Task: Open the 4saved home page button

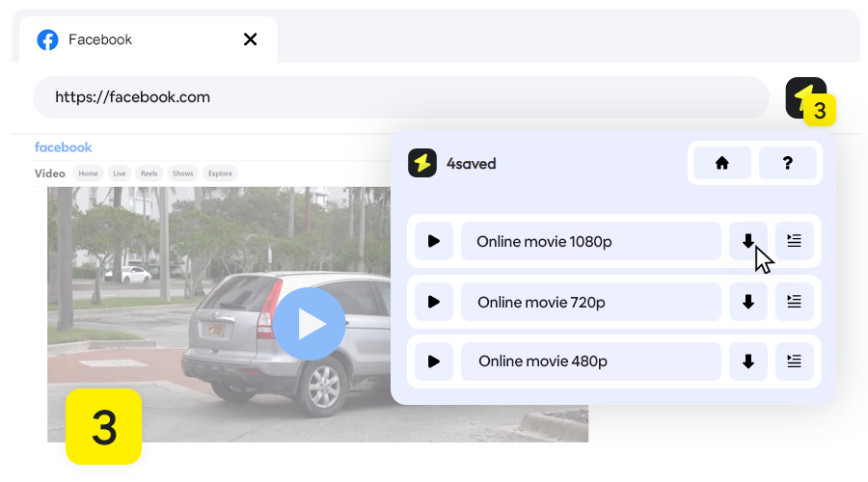Action: coord(721,164)
